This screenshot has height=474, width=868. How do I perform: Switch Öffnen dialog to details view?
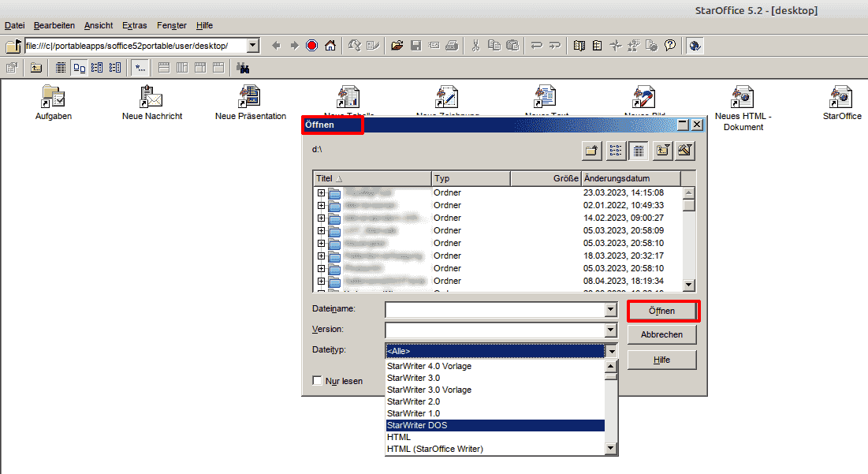(639, 150)
